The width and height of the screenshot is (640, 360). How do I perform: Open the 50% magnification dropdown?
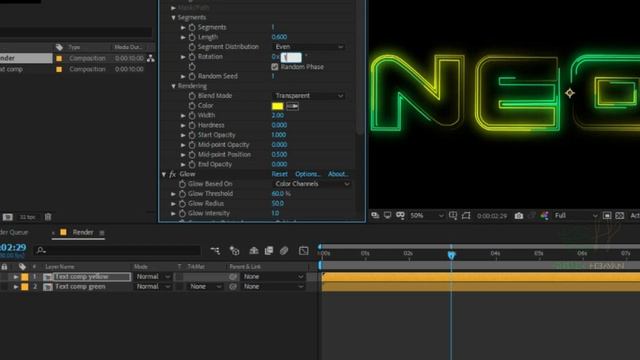click(426, 216)
